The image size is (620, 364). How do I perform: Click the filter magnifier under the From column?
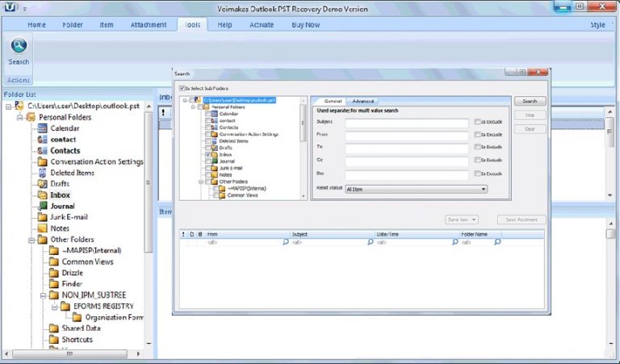(286, 242)
